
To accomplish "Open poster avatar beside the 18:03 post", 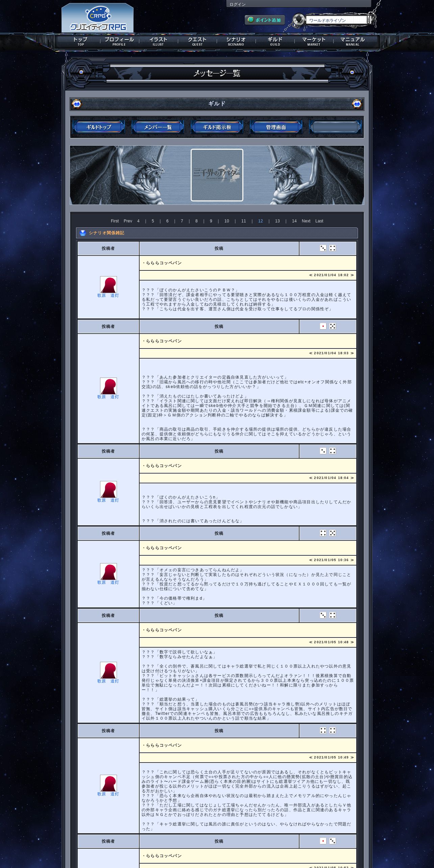I will tap(108, 386).
